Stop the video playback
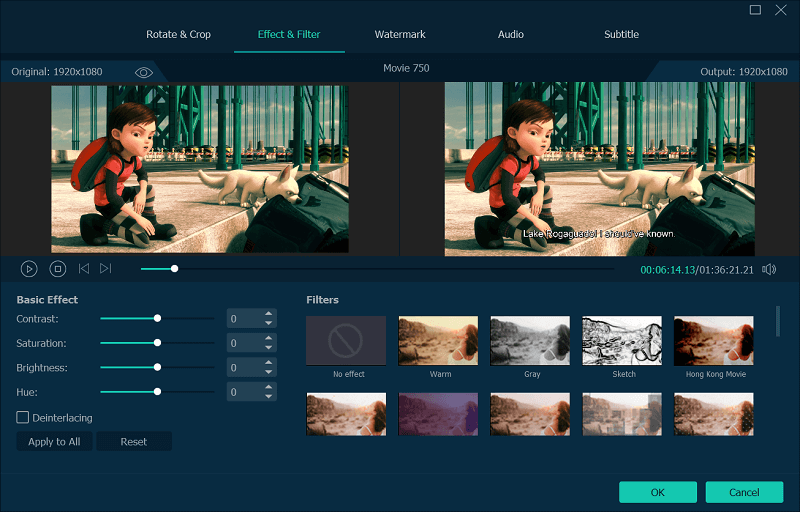Image resolution: width=800 pixels, height=512 pixels. [58, 269]
